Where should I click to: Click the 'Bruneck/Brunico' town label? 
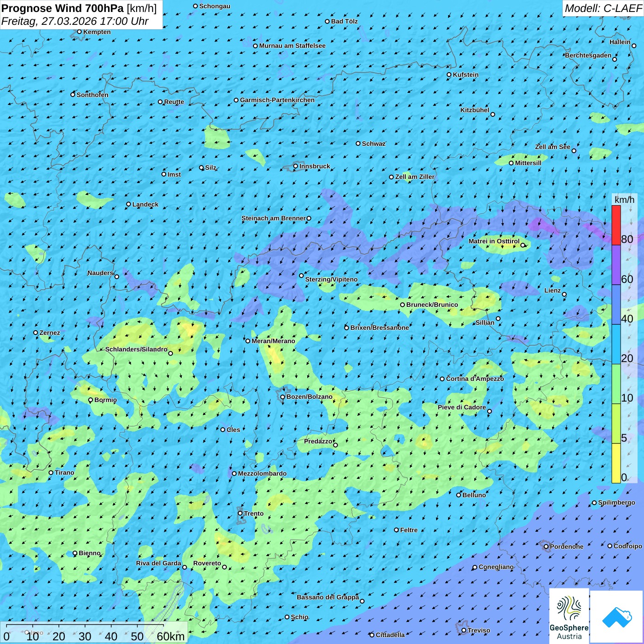(432, 305)
